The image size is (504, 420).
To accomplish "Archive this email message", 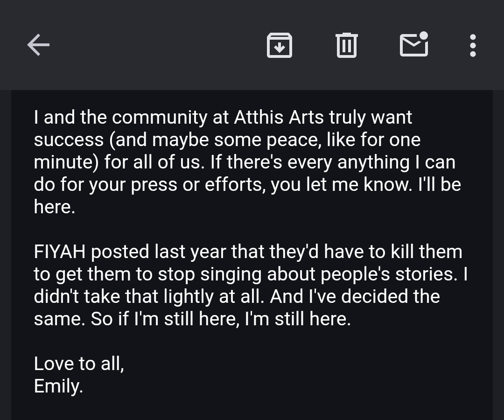I will 279,45.
